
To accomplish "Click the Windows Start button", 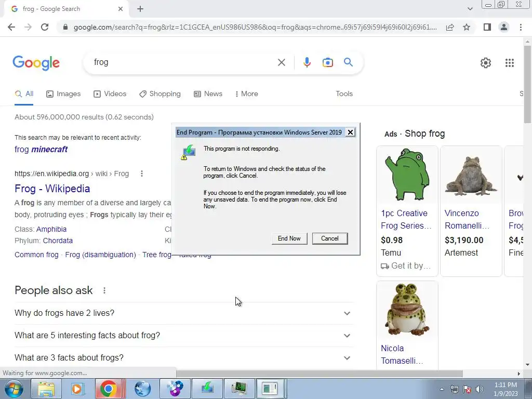I will [14, 389].
